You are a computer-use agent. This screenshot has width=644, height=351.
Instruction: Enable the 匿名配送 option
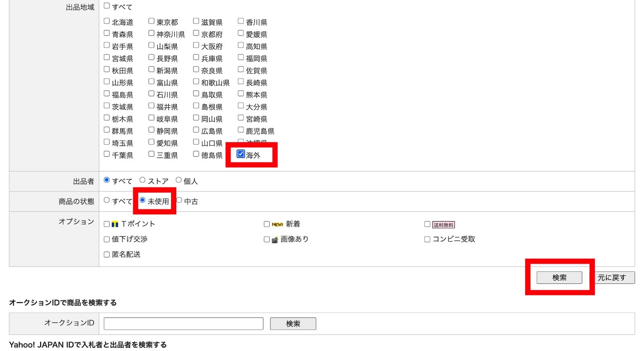107,255
